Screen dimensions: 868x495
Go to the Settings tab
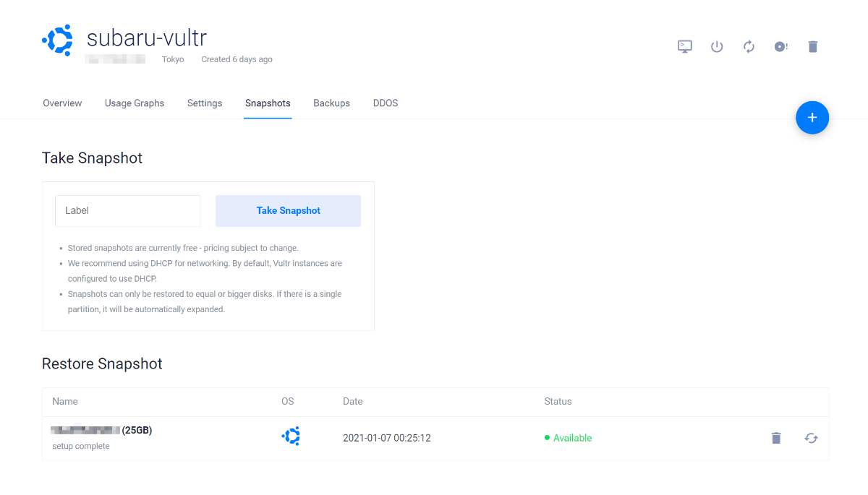205,103
